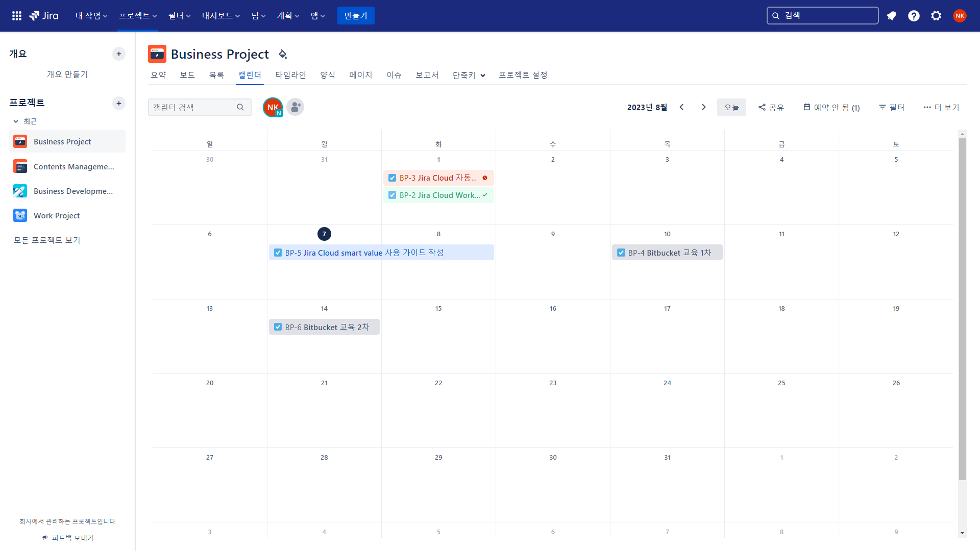Click the BP-6 task type checkbox icon

[278, 327]
